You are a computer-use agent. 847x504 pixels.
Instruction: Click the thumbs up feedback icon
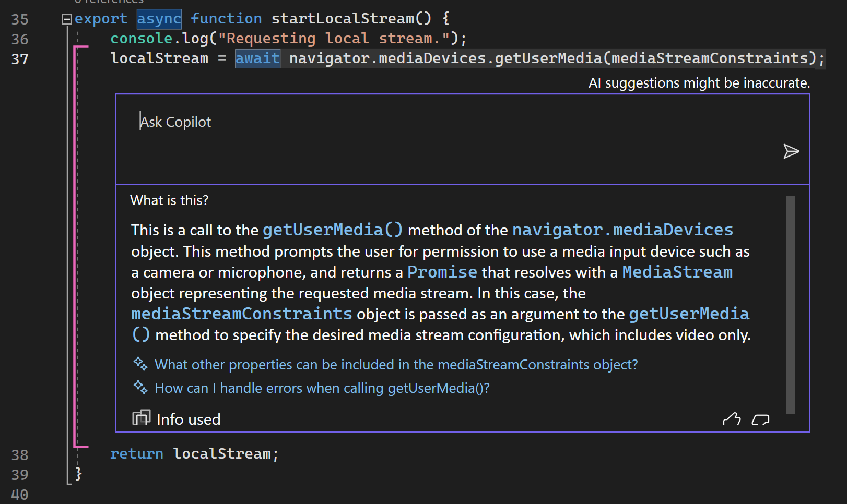(732, 419)
